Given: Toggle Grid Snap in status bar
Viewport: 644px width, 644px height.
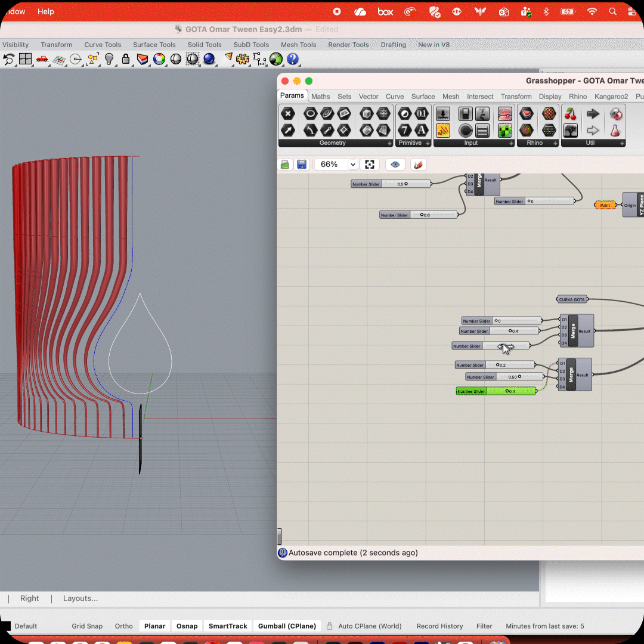Looking at the screenshot, I should tap(87, 626).
